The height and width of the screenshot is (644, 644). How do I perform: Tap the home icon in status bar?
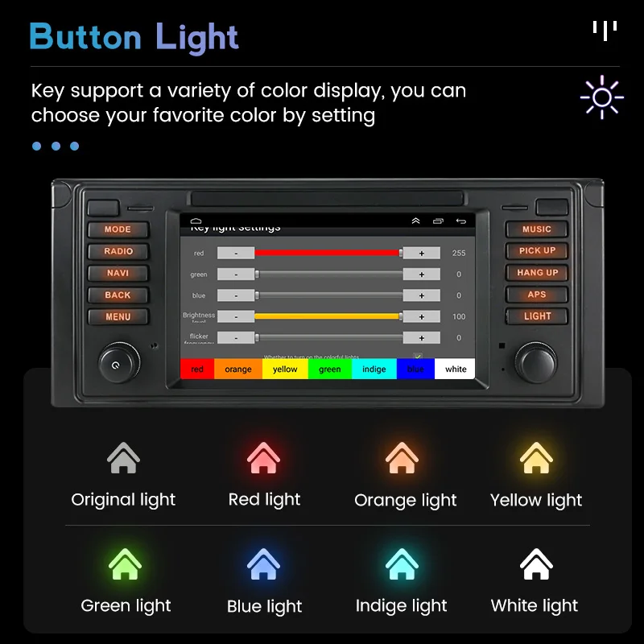click(x=196, y=221)
